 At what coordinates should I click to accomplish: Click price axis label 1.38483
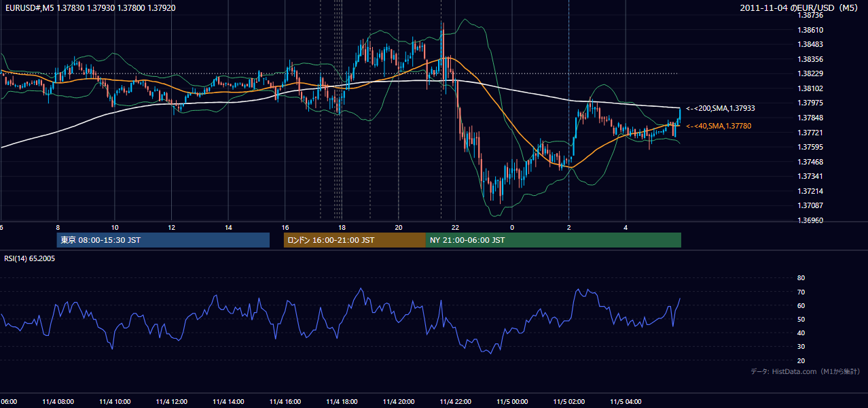tap(810, 44)
